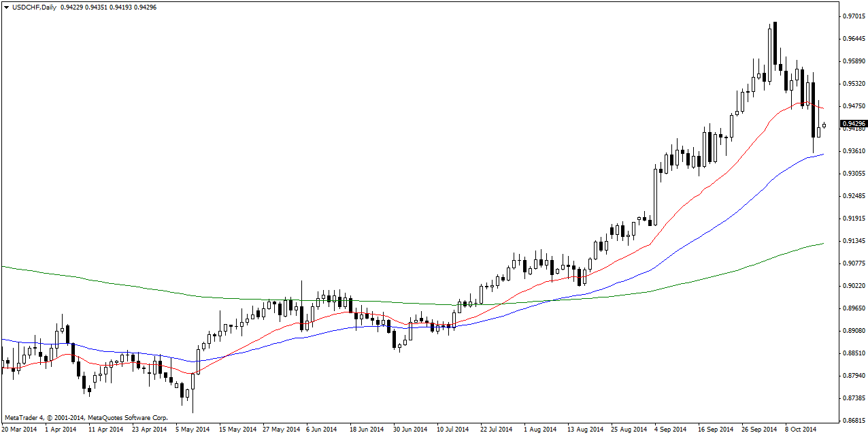Click the 10 Jul 2014 date label
The image size is (868, 435).
coord(452,430)
